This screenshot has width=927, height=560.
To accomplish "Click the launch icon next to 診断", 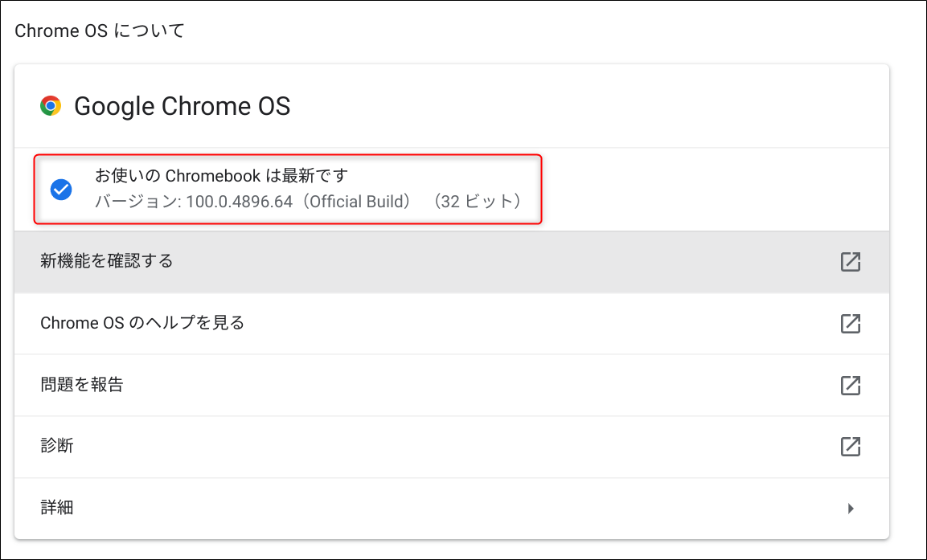I will [850, 447].
